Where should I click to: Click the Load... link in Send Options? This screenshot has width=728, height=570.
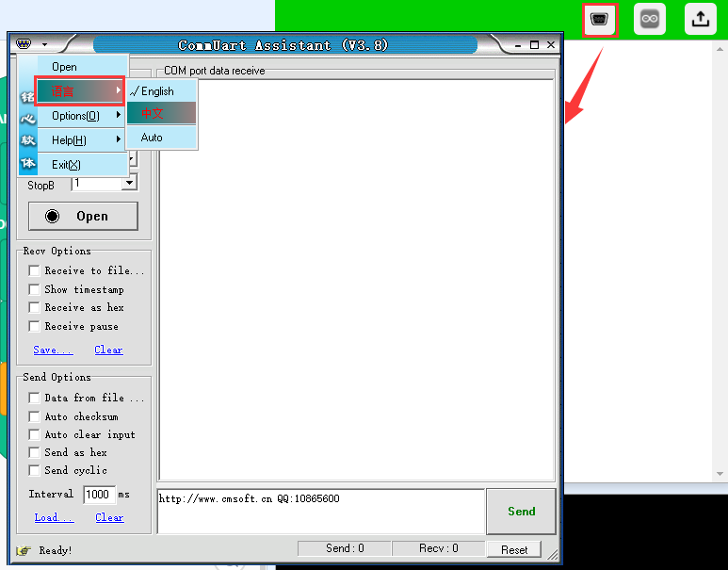pyautogui.click(x=55, y=517)
